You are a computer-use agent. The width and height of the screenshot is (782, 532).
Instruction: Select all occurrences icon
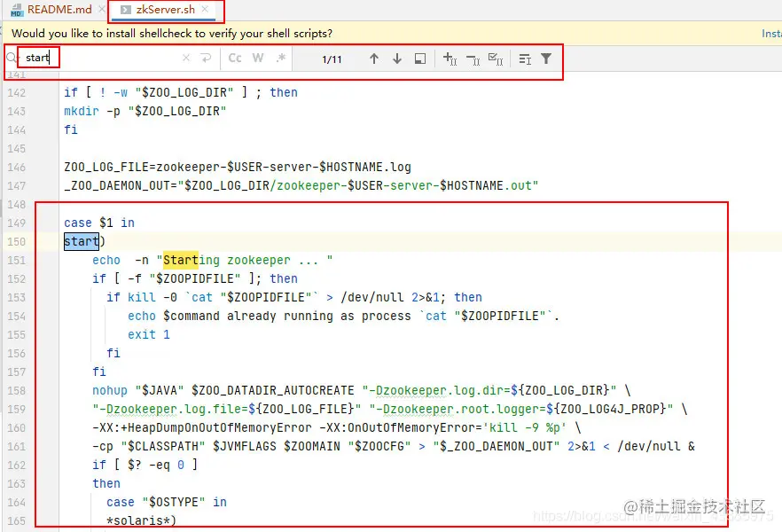click(x=496, y=59)
